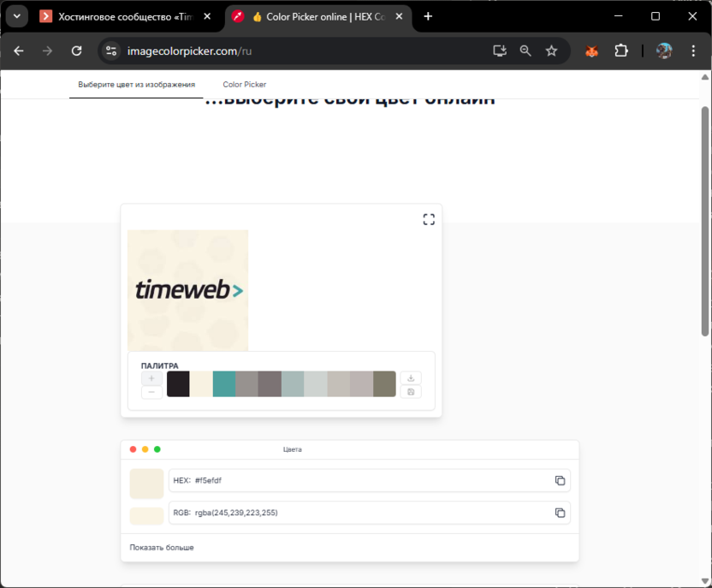
Task: Open the Chrome profile avatar
Action: pyautogui.click(x=664, y=50)
